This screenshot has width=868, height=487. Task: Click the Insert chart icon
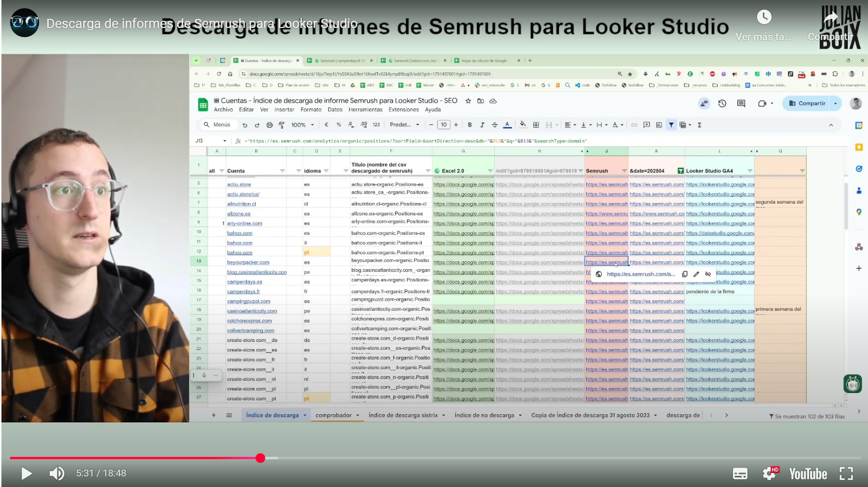tap(659, 125)
